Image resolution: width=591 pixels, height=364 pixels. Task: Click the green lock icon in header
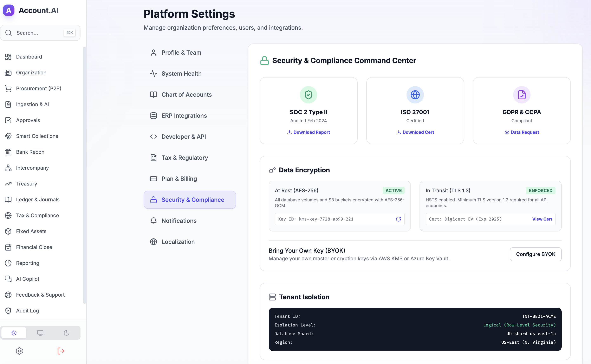coord(264,61)
